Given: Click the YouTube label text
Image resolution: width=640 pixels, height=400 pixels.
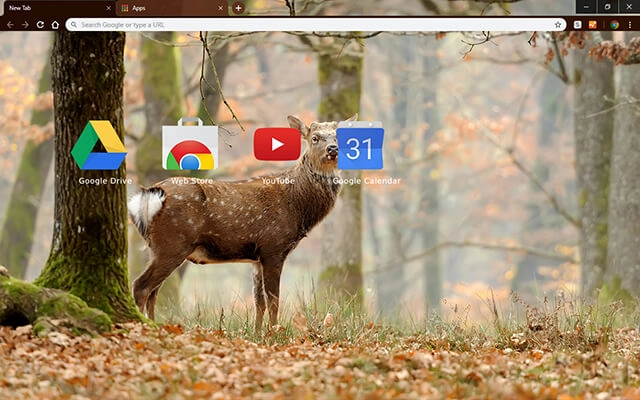Looking at the screenshot, I should click(278, 181).
